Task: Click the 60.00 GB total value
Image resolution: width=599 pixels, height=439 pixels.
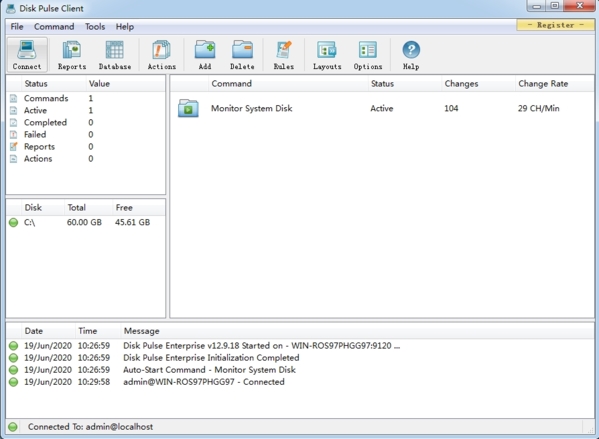Action: point(84,222)
